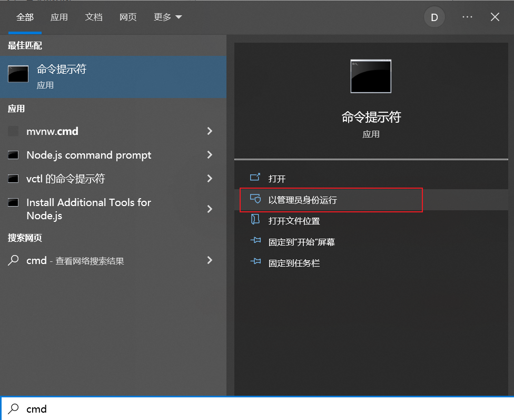Click the D user account avatar

(x=434, y=17)
